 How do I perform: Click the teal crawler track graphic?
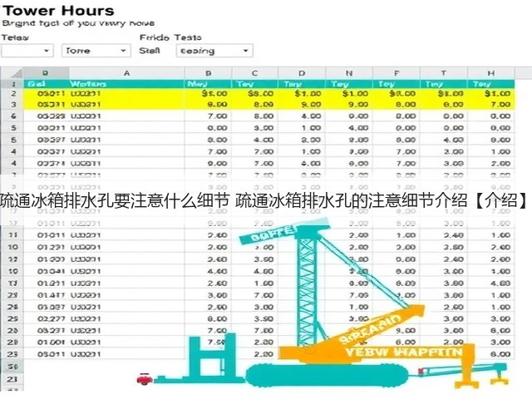click(327, 376)
